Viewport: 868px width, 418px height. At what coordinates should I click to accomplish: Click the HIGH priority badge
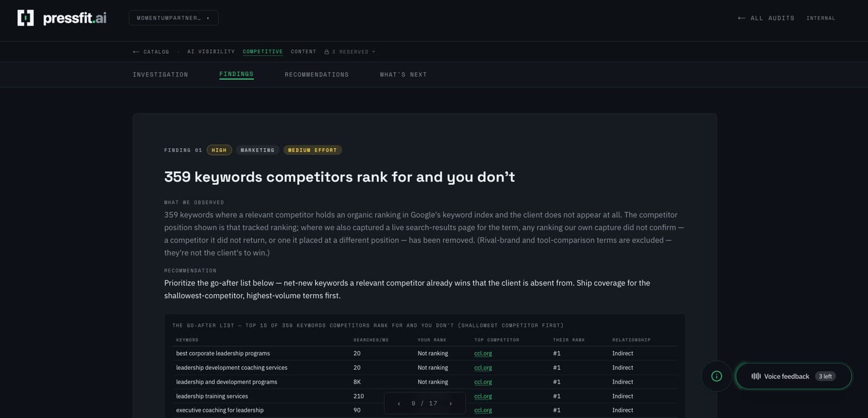(x=219, y=150)
